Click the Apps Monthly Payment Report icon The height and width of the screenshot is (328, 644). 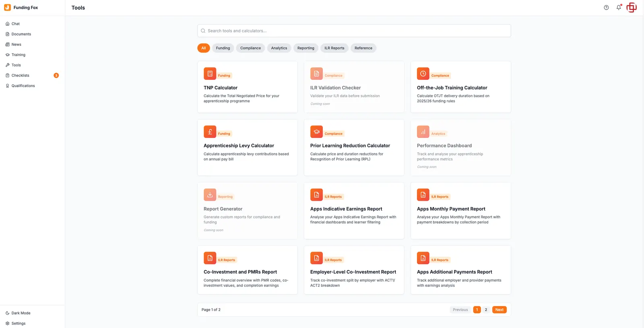click(423, 195)
